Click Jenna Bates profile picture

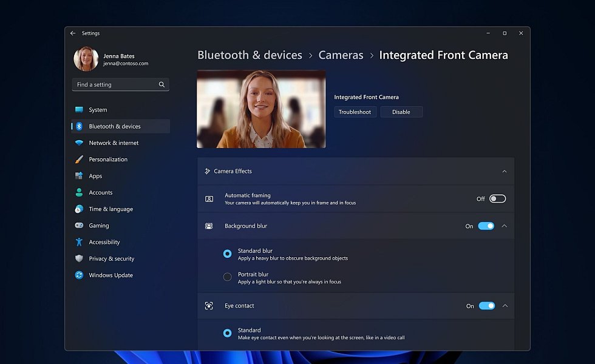86,59
